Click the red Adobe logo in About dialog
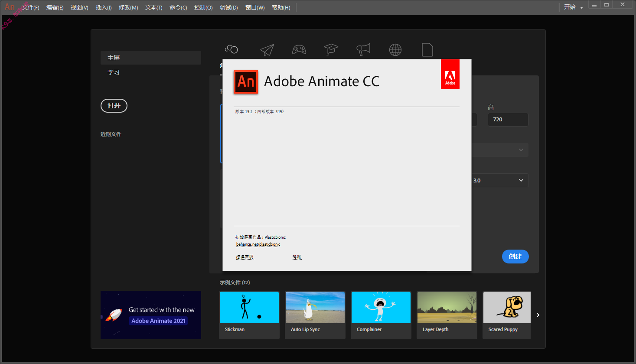The width and height of the screenshot is (636, 364). coord(450,75)
